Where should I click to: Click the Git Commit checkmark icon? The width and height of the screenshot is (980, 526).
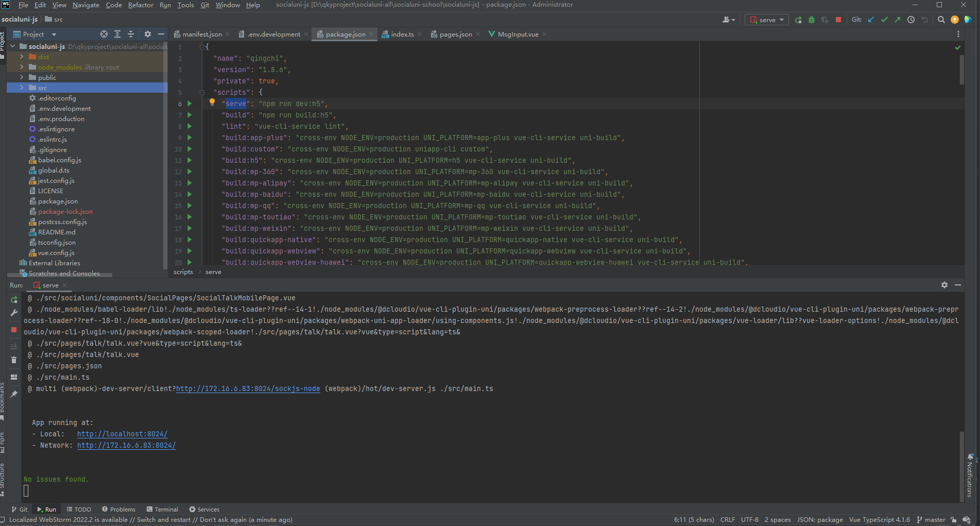pos(884,20)
